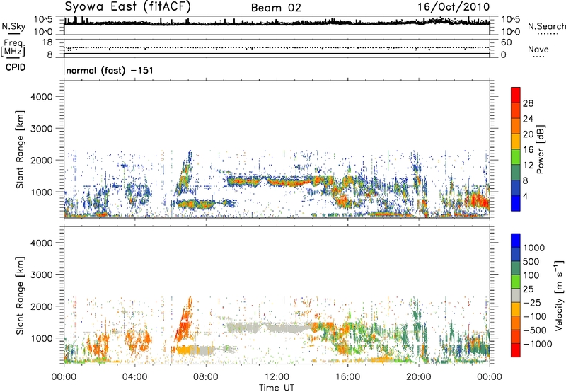Click the "Slant Range [km]" label of power panel
The height and width of the screenshot is (392, 566).
point(20,149)
